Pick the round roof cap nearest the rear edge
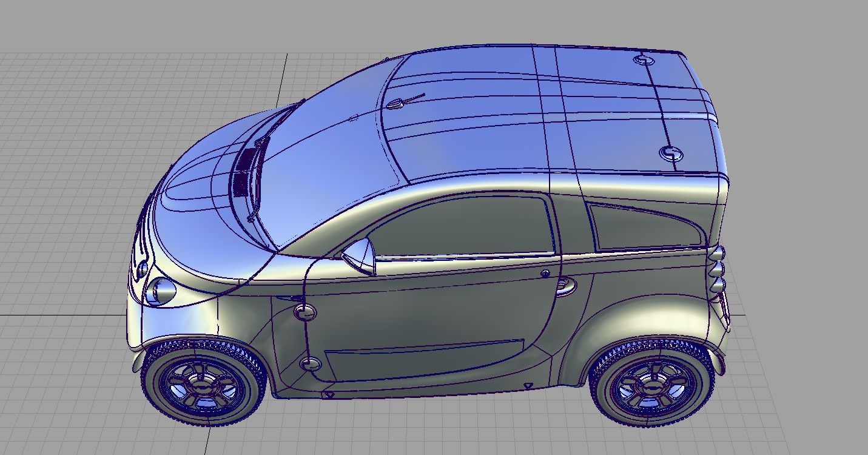This screenshot has width=868, height=455. pos(642,59)
